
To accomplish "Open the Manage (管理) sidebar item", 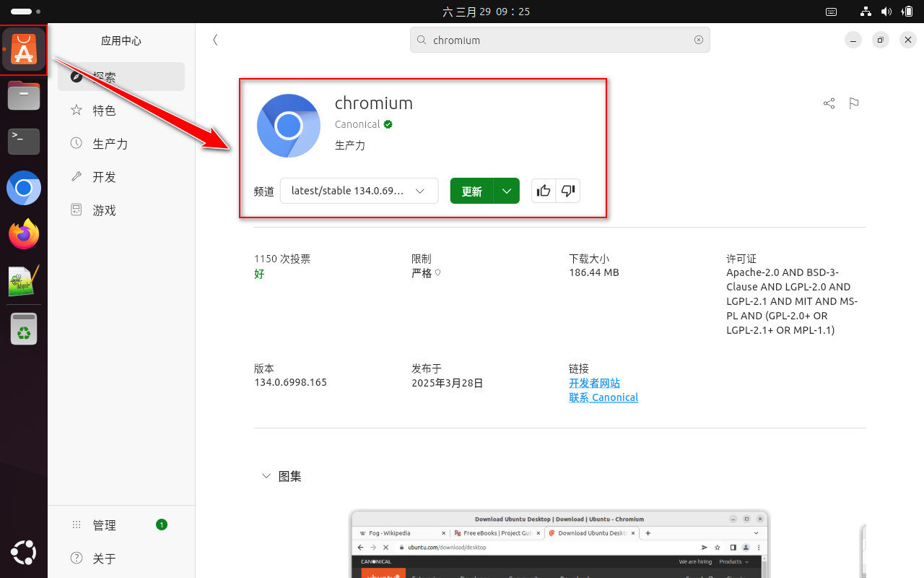I will point(121,525).
